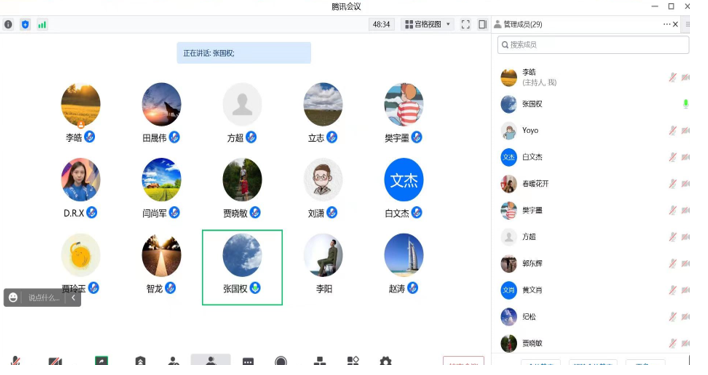The width and height of the screenshot is (708, 375).
Task: Click the search members (搜索成员) field
Action: (593, 45)
